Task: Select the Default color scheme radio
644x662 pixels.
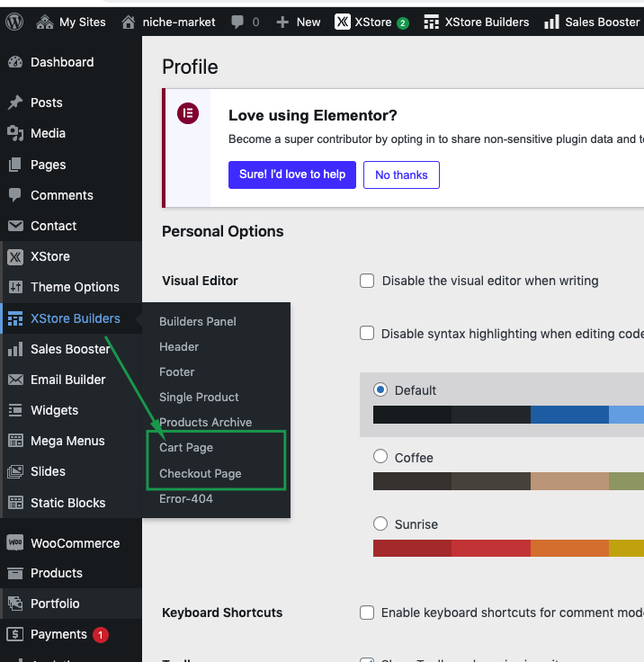Action: point(380,389)
